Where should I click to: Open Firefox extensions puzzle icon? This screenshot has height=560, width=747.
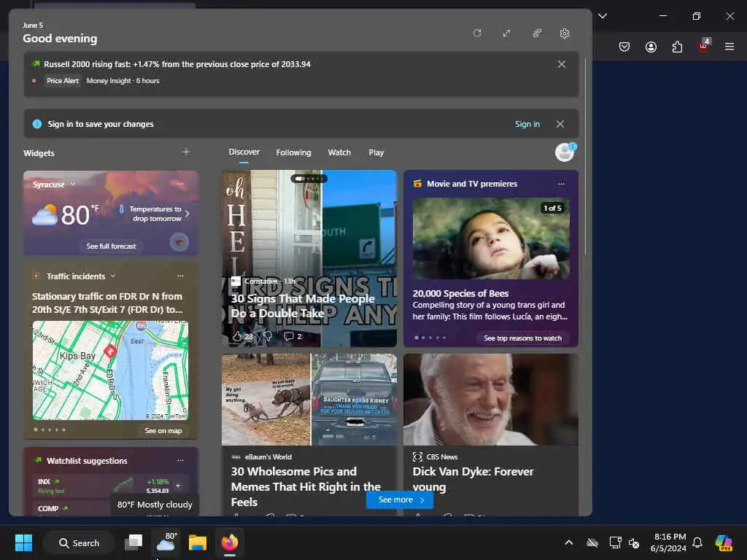click(677, 47)
